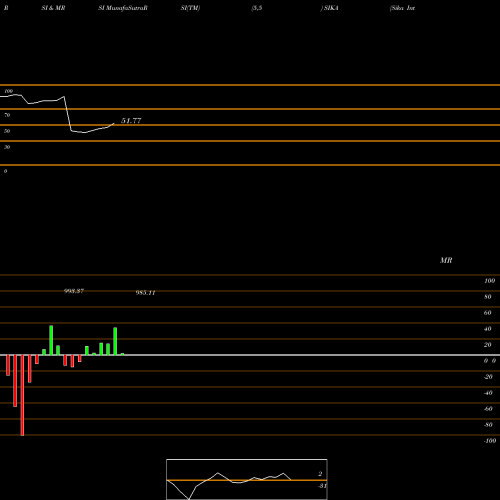Click the '(5,5' parameter text

[257, 8]
